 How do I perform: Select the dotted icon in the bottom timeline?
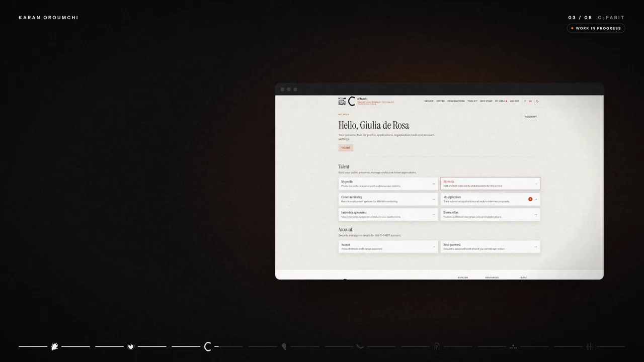pyautogui.click(x=513, y=346)
